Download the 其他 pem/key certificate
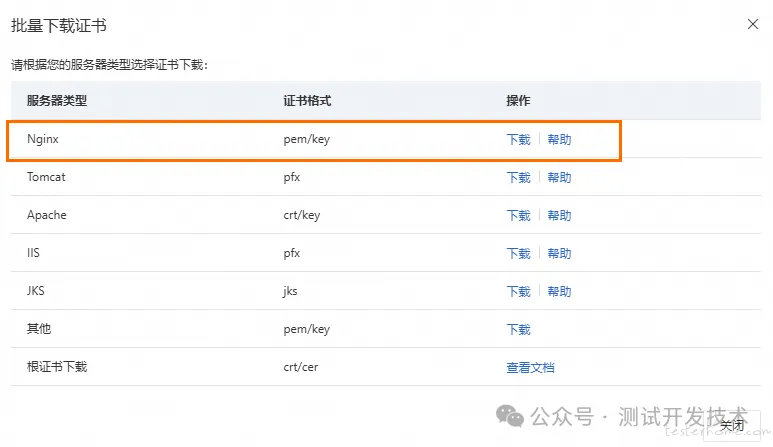Viewport: 773px width, 447px height. point(518,329)
